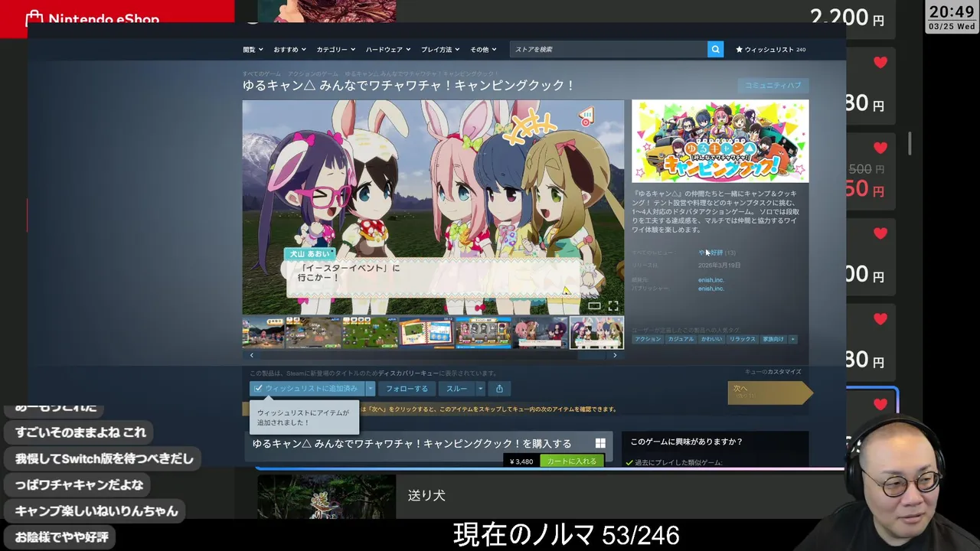Open the アクションのゲーム breadcrumb link
The height and width of the screenshot is (551, 980).
coord(312,73)
